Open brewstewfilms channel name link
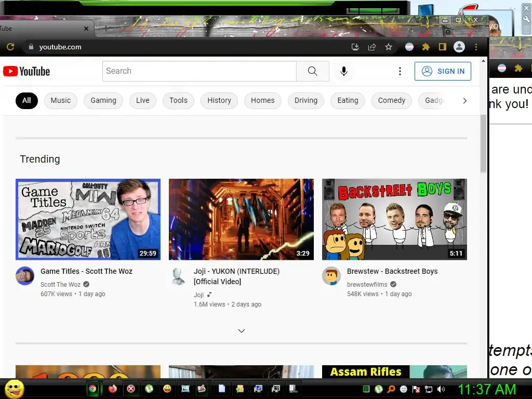 point(367,284)
